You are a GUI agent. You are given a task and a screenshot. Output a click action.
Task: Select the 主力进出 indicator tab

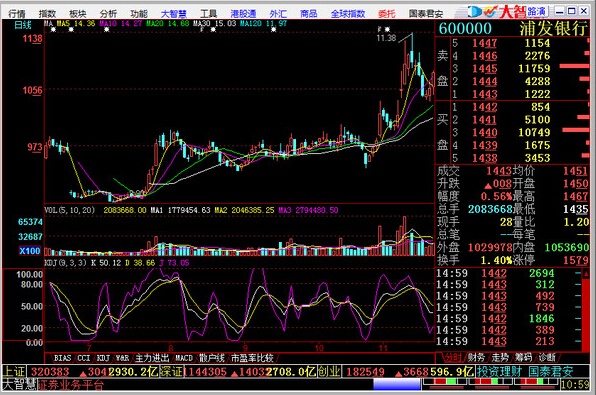152,358
